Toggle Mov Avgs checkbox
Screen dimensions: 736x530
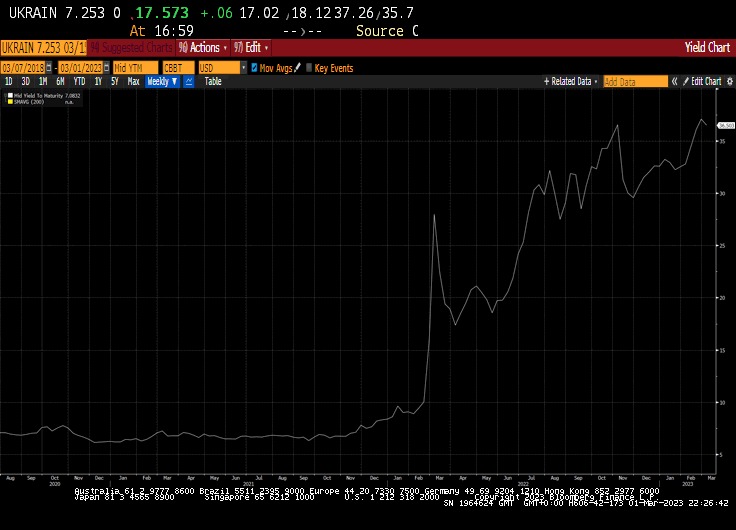coord(254,68)
